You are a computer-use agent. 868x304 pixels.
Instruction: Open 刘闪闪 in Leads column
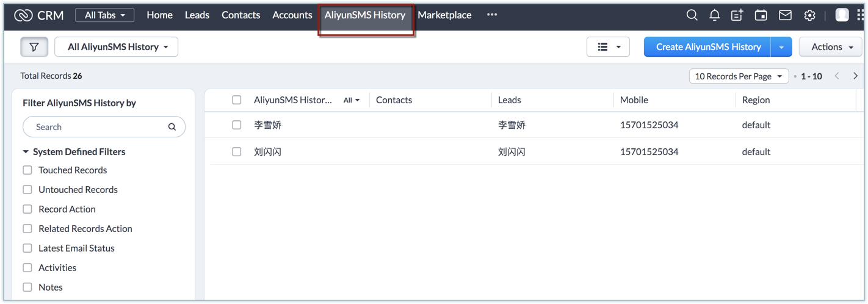pos(512,152)
